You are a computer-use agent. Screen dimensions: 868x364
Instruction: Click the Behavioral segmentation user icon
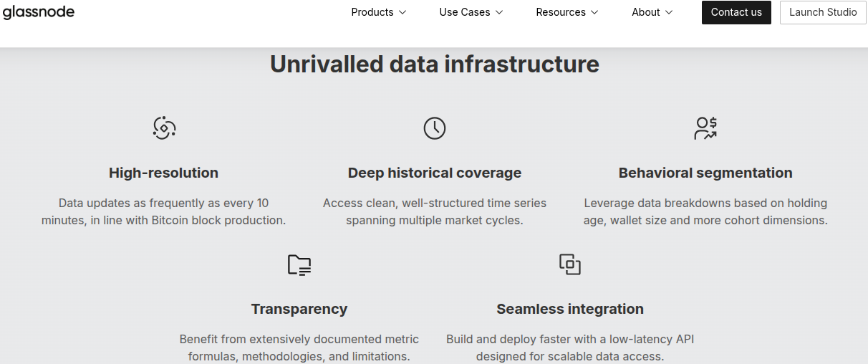705,128
